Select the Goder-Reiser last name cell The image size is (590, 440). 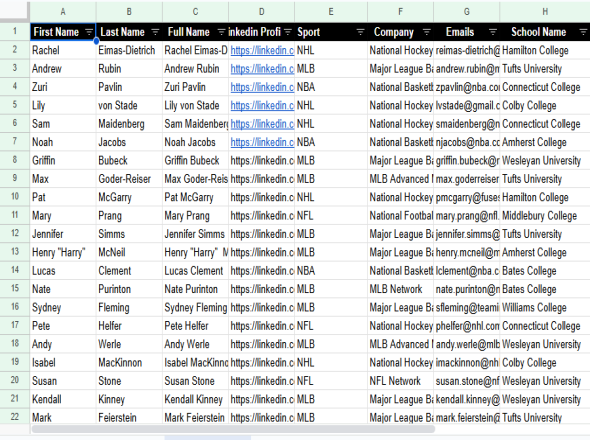pyautogui.click(x=129, y=179)
